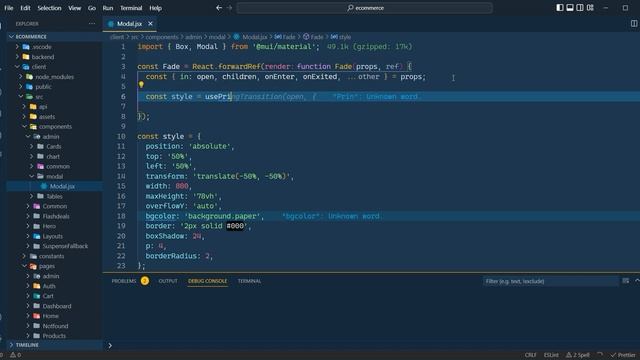Screen dimensions: 640x360
Task: Open the Products folder
Action: tap(54, 336)
